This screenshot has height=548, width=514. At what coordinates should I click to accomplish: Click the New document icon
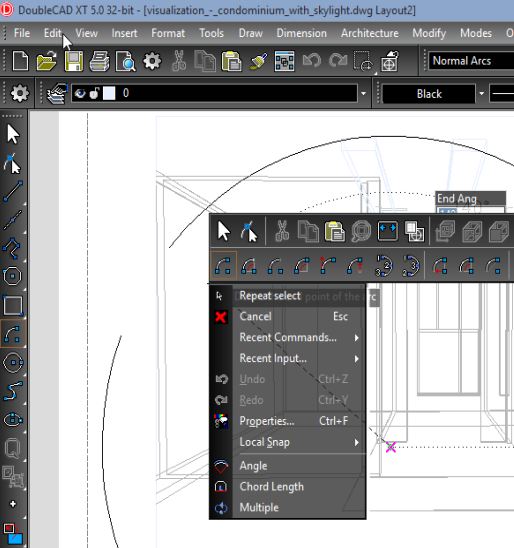(x=20, y=61)
